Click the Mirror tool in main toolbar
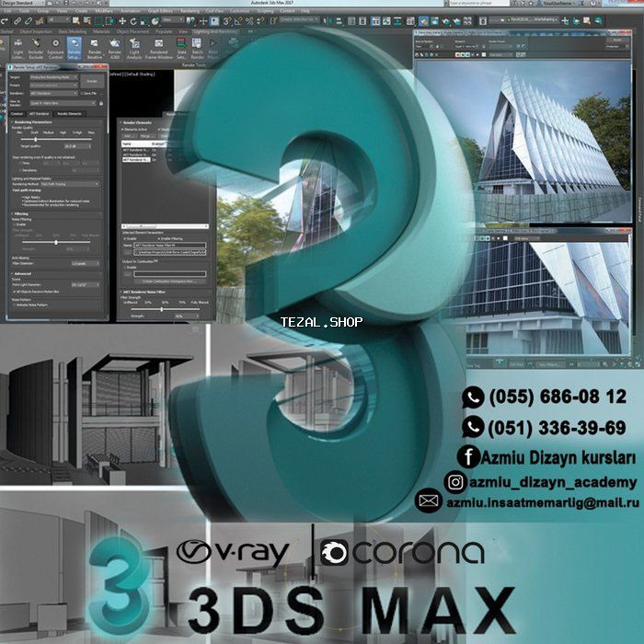 coord(328,21)
